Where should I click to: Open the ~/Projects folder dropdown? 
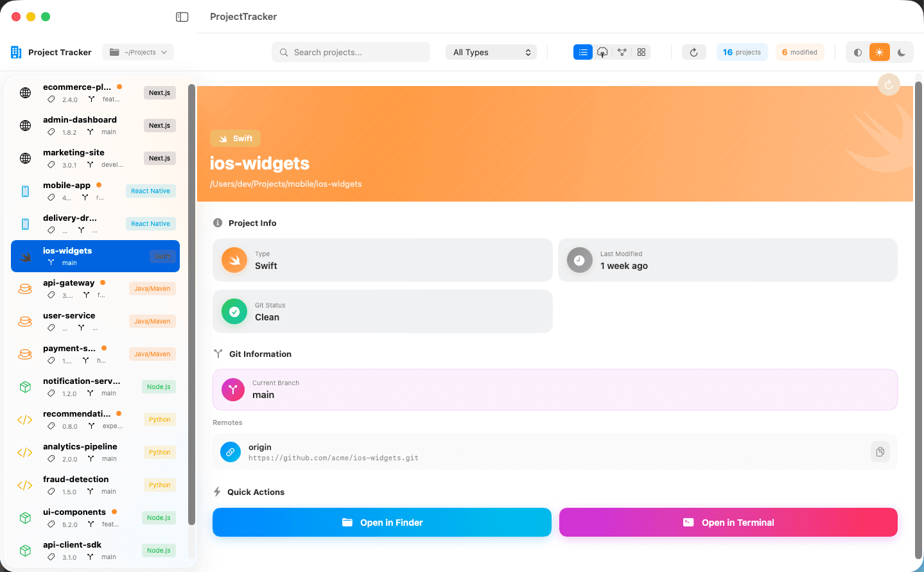[x=138, y=53]
